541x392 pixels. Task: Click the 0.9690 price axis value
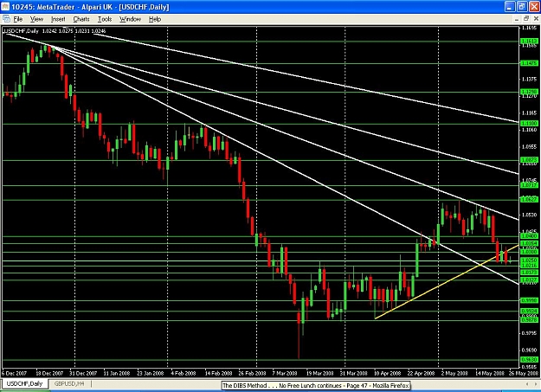[x=530, y=350]
